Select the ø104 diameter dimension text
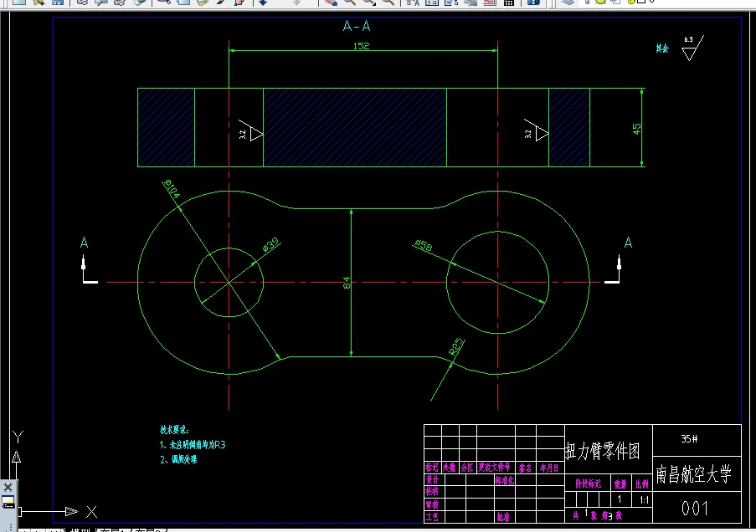 pos(172,188)
